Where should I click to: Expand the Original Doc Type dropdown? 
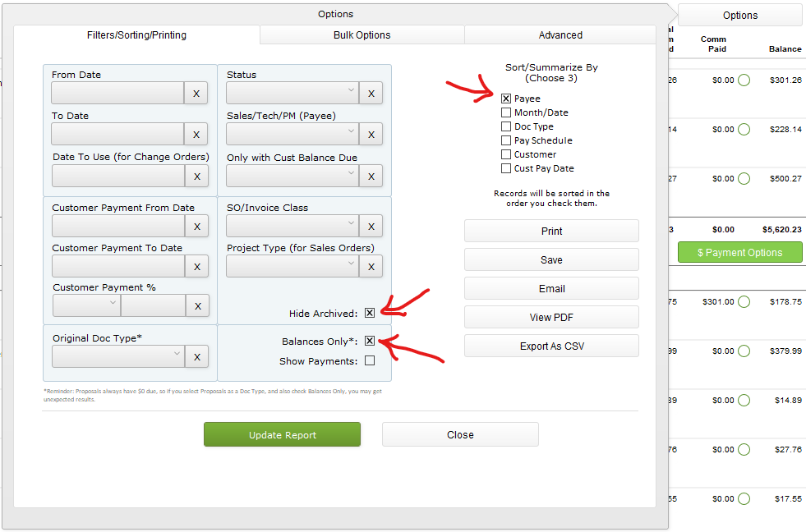[117, 355]
